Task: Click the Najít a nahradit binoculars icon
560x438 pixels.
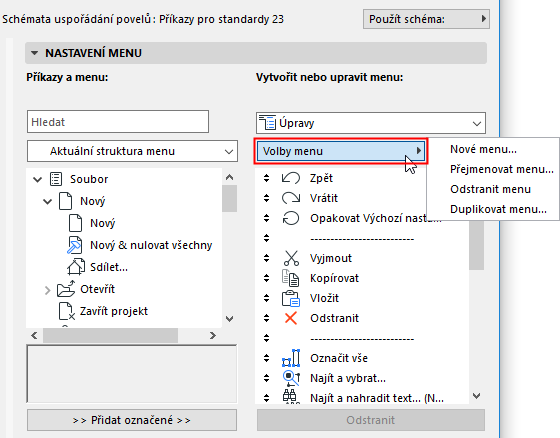Action: tap(290, 397)
